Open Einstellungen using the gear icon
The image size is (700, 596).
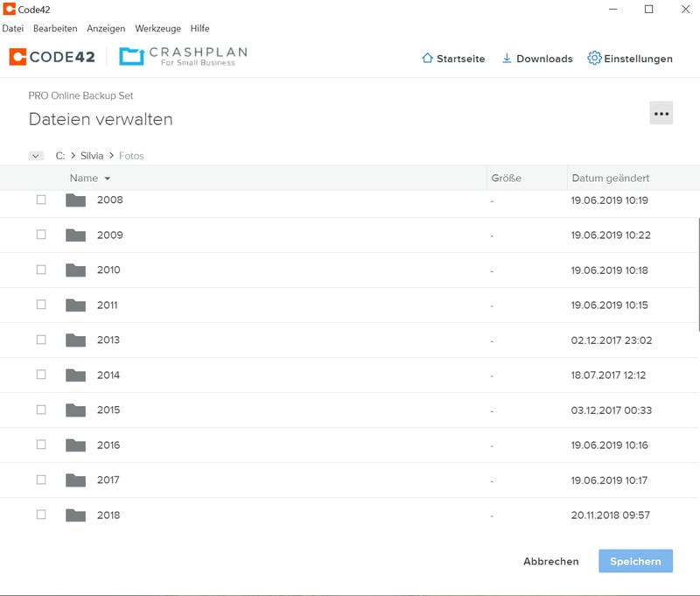coord(594,59)
